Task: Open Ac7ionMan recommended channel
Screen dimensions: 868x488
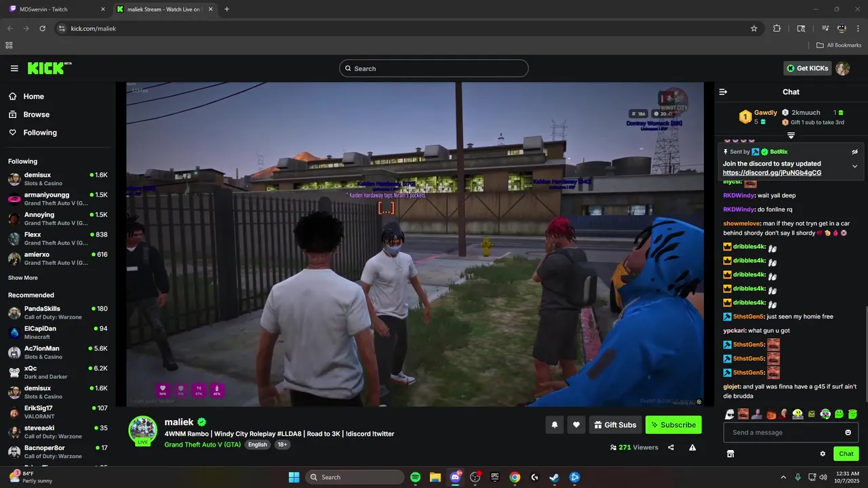Action: coord(58,352)
